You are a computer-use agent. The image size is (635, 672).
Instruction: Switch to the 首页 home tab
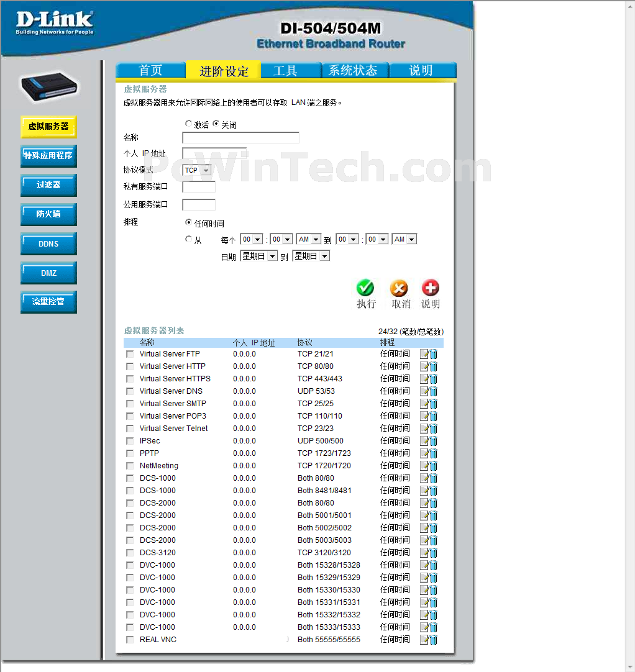tap(150, 71)
